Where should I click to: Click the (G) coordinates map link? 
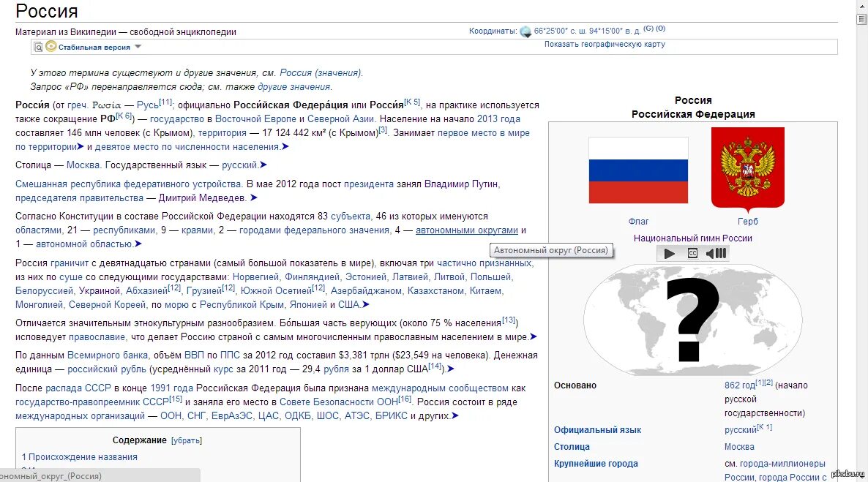pos(648,29)
